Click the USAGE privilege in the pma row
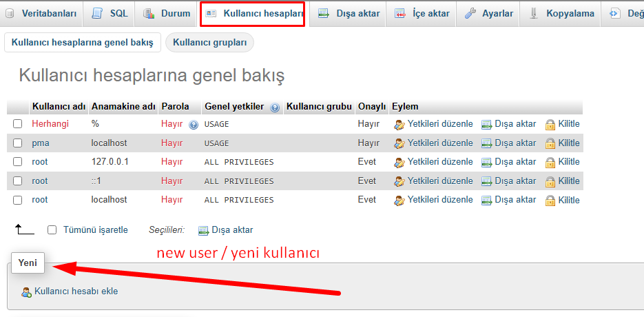Screen dimensions: 644x317 (x=216, y=143)
